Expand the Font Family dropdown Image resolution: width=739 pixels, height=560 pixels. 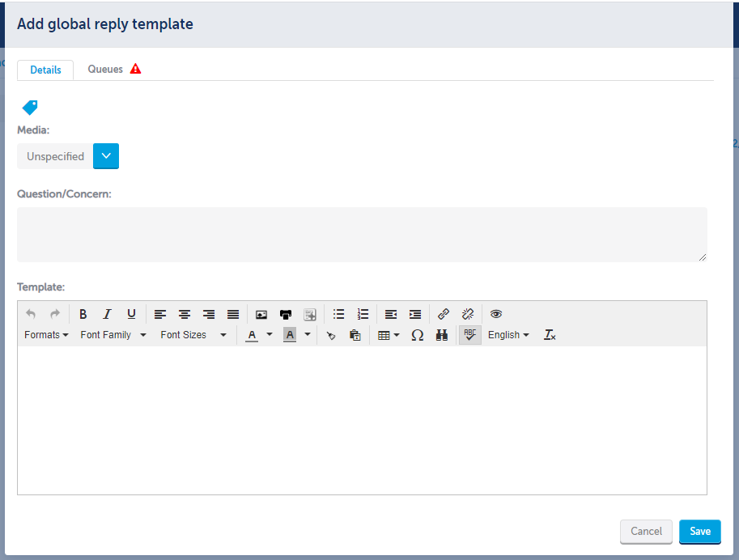[x=113, y=335]
